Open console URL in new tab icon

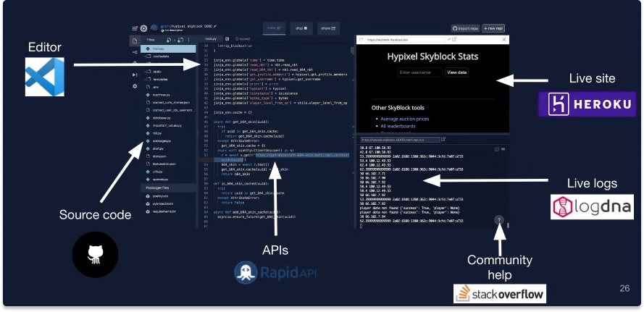coord(443,140)
